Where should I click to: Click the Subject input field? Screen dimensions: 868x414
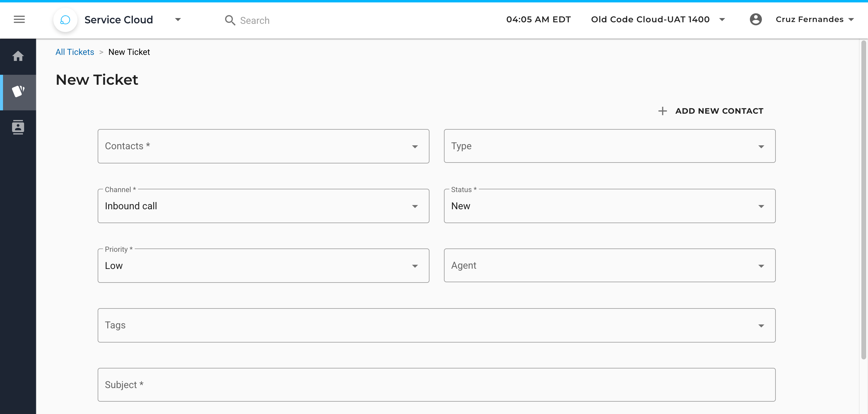436,384
